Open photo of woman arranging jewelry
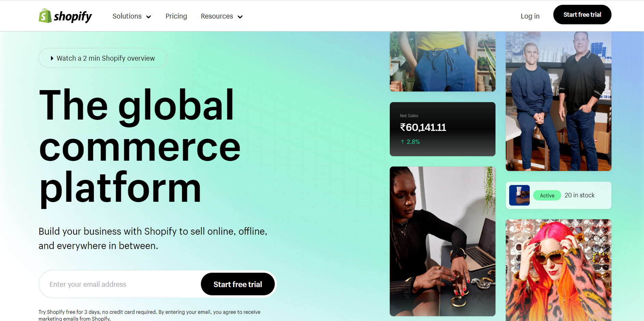This screenshot has height=321, width=644. point(442,241)
